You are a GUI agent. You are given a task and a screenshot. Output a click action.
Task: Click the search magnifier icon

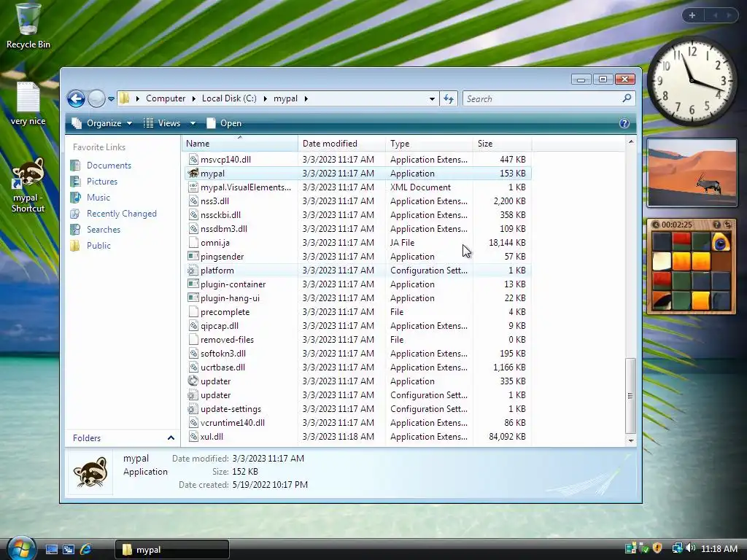click(x=627, y=98)
